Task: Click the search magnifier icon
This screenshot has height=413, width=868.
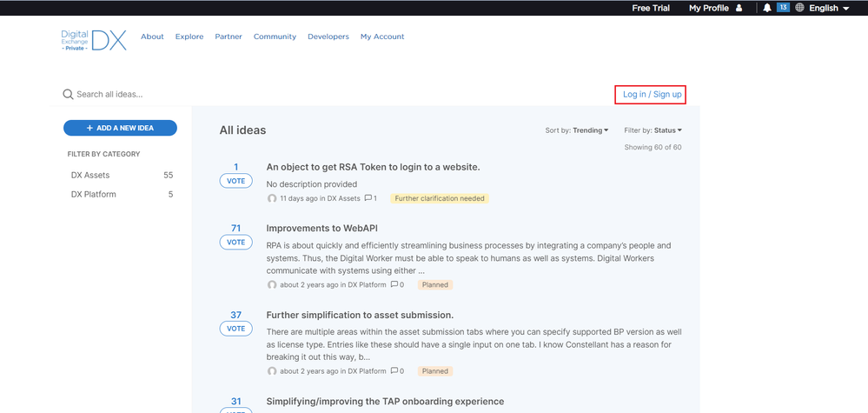Action: point(68,94)
